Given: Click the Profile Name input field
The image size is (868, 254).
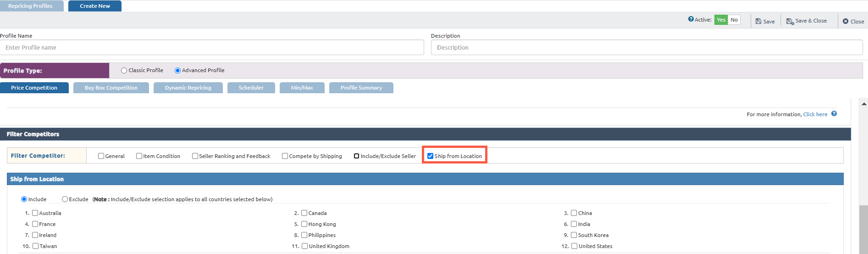Looking at the screenshot, I should [212, 47].
